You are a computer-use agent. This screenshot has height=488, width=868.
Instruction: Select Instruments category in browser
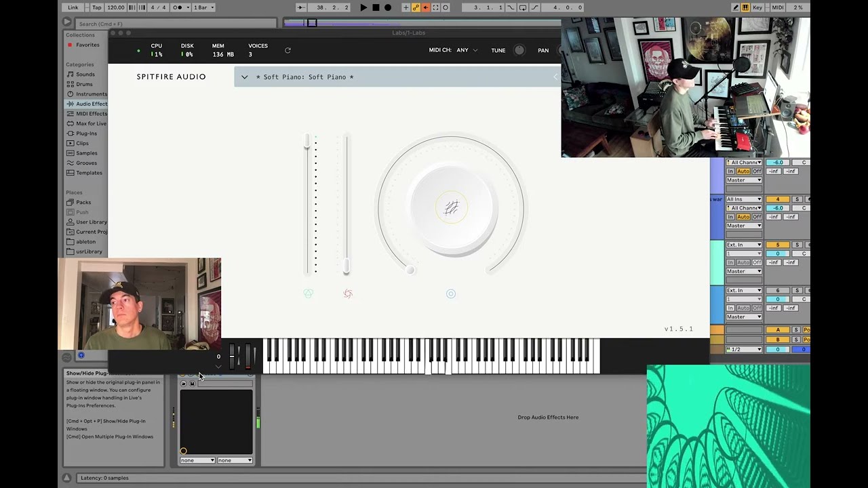[x=91, y=94]
